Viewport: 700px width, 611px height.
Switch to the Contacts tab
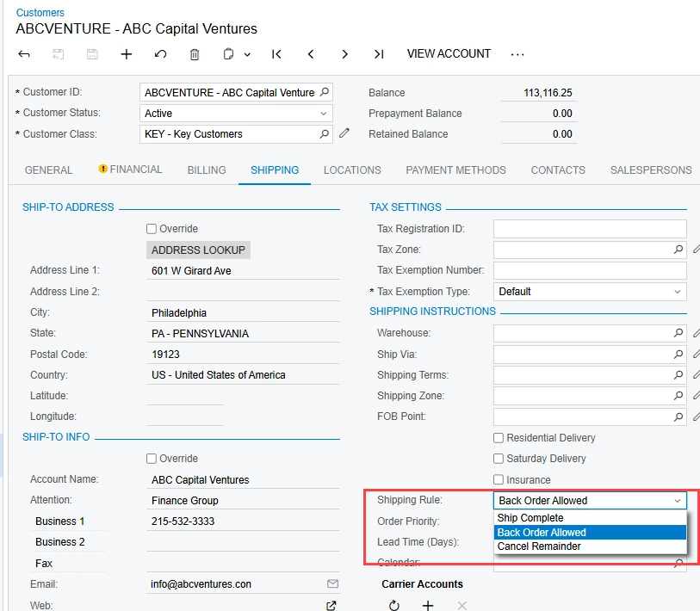click(x=558, y=170)
